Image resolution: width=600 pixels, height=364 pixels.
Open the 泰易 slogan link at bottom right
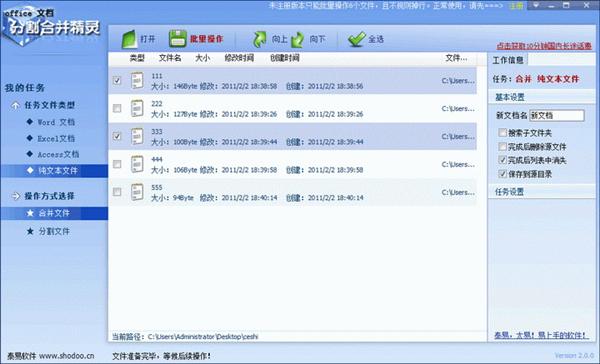541,335
